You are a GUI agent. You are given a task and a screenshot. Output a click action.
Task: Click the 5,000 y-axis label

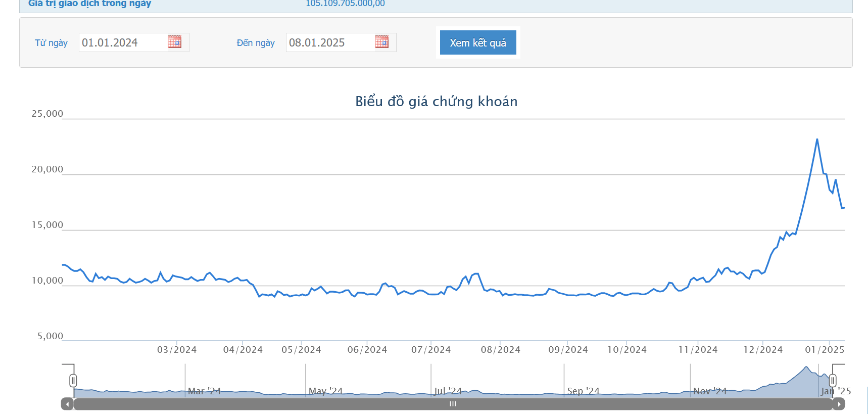point(51,336)
